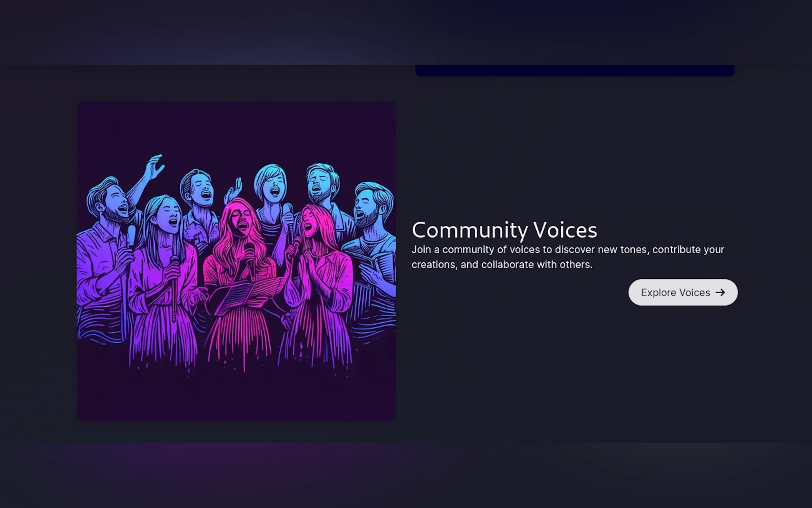Click the right arrow icon in Explore Voices
Viewport: 812px width, 508px height.
(x=720, y=292)
